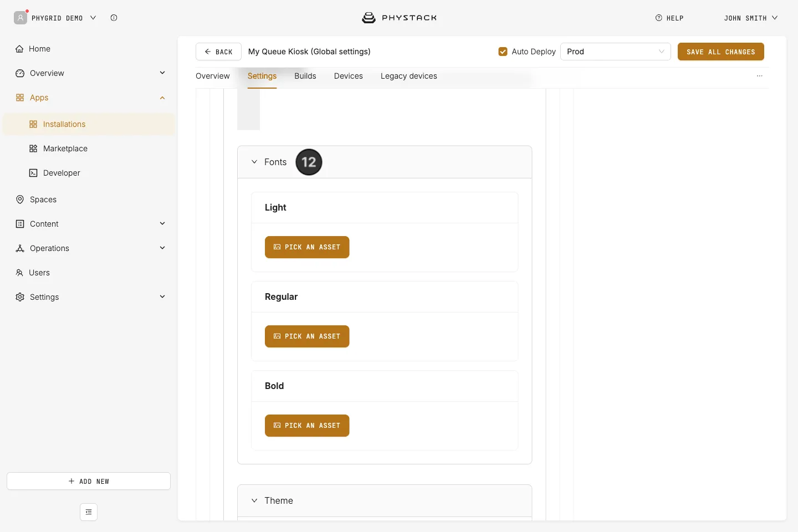
Task: Uncheck the Auto Deploy checkbox
Action: coord(503,52)
